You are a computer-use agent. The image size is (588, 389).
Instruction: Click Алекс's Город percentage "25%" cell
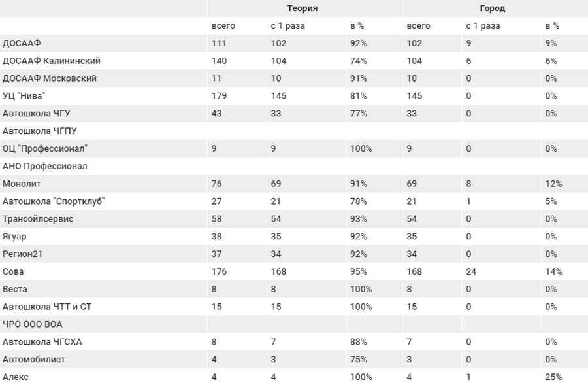click(553, 377)
